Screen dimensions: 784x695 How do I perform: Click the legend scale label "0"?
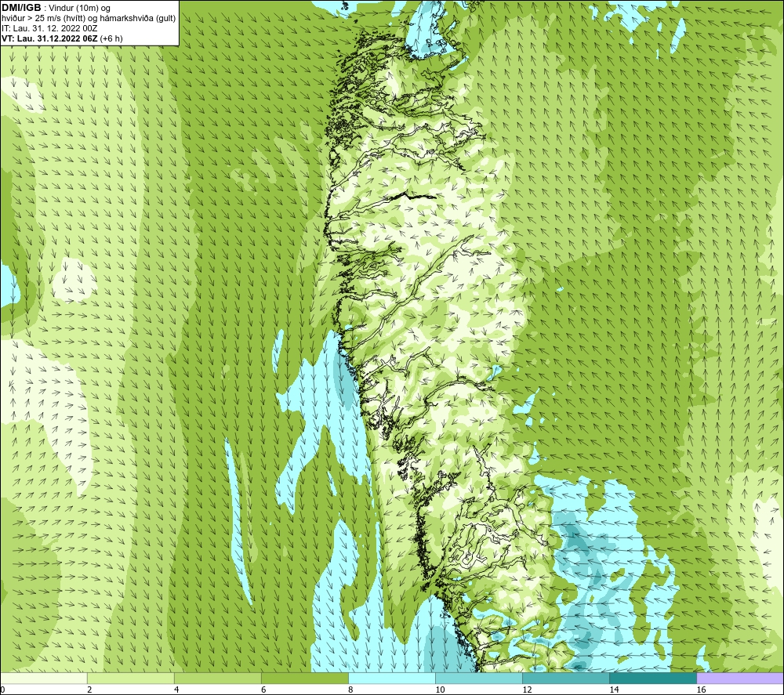tap(2, 690)
